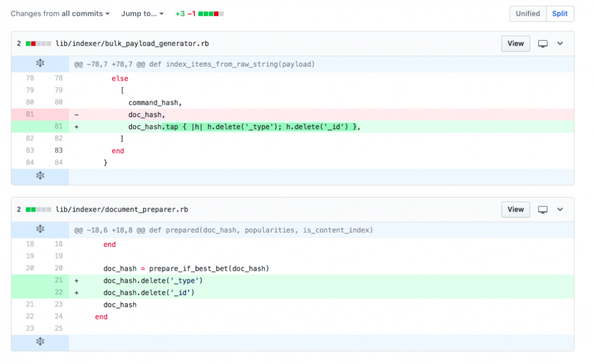
Task: Click 'end' keyword on line 83
Action: [x=118, y=151]
